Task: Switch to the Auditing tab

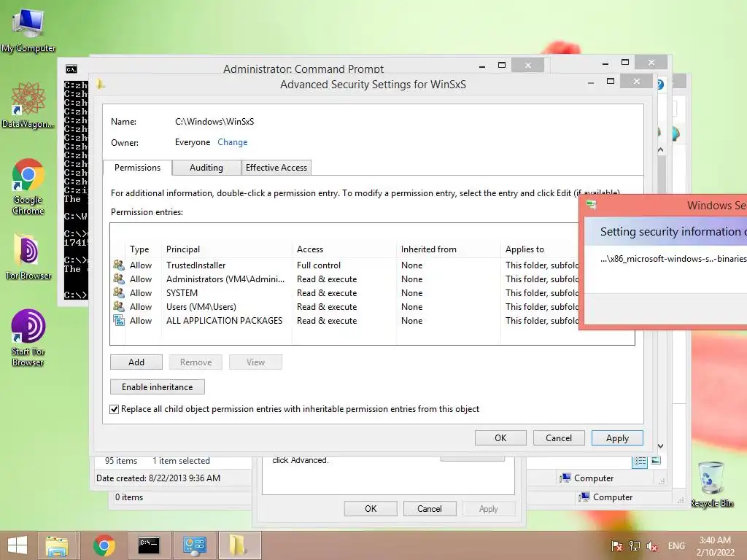Action: tap(206, 168)
